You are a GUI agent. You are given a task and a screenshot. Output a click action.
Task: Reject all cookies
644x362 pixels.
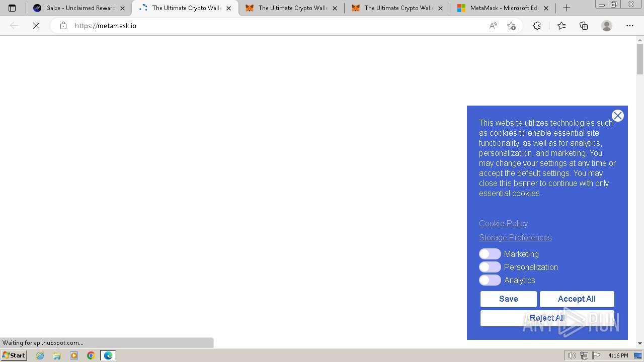tap(547, 318)
